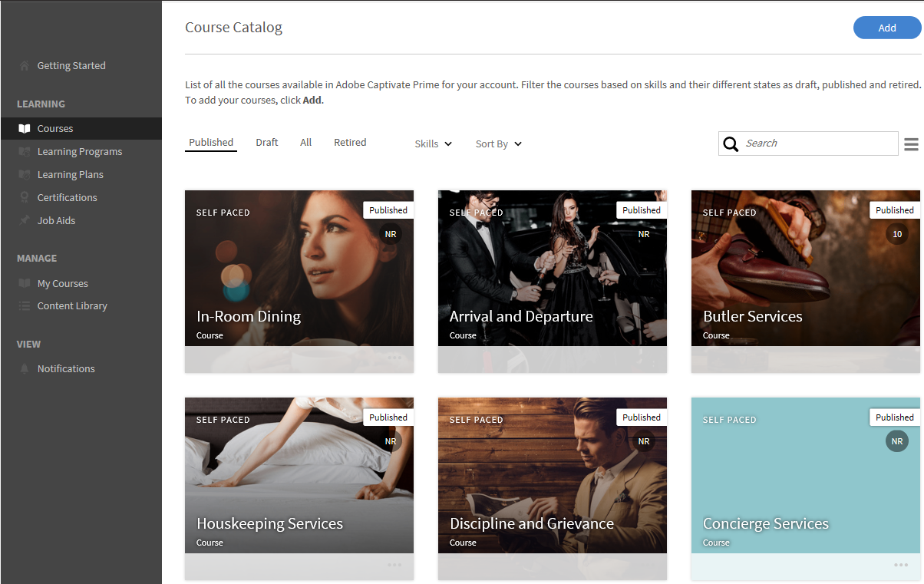Click SELF PACED label on Concierge Services card
This screenshot has height=584, width=924.
(729, 420)
